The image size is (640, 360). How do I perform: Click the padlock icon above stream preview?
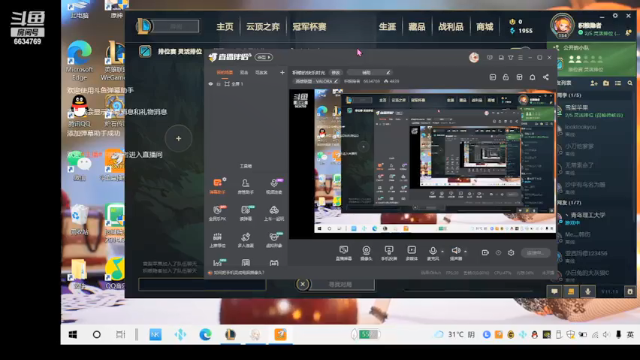506,77
